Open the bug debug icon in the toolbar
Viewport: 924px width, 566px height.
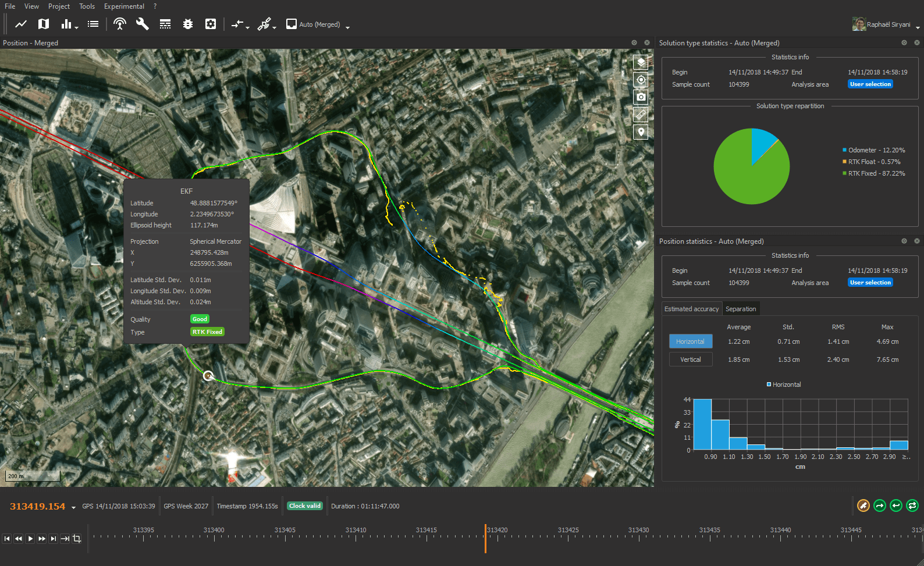pos(188,24)
